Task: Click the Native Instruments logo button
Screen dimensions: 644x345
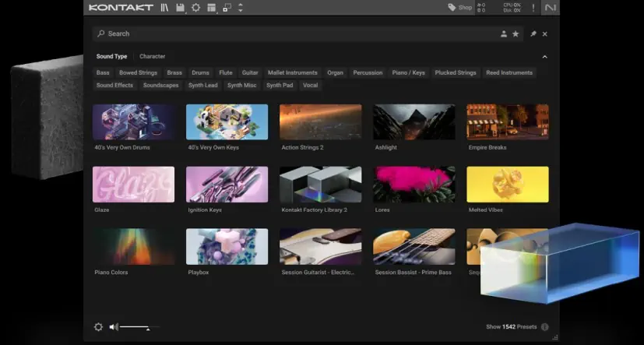Action: [x=550, y=7]
